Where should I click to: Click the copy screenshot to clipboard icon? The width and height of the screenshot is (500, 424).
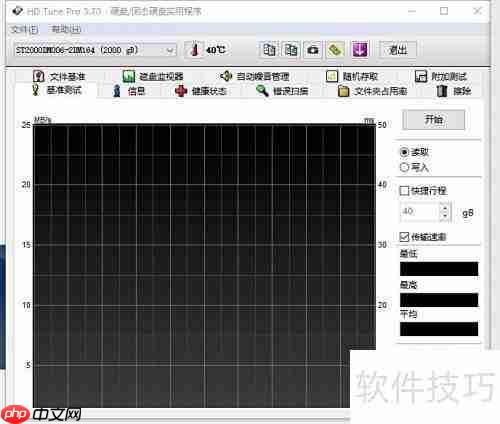[291, 50]
